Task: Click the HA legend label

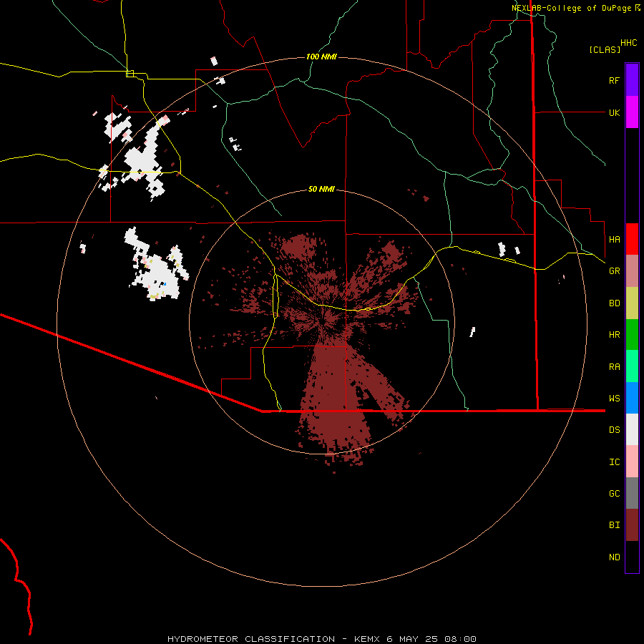Action: [x=614, y=240]
